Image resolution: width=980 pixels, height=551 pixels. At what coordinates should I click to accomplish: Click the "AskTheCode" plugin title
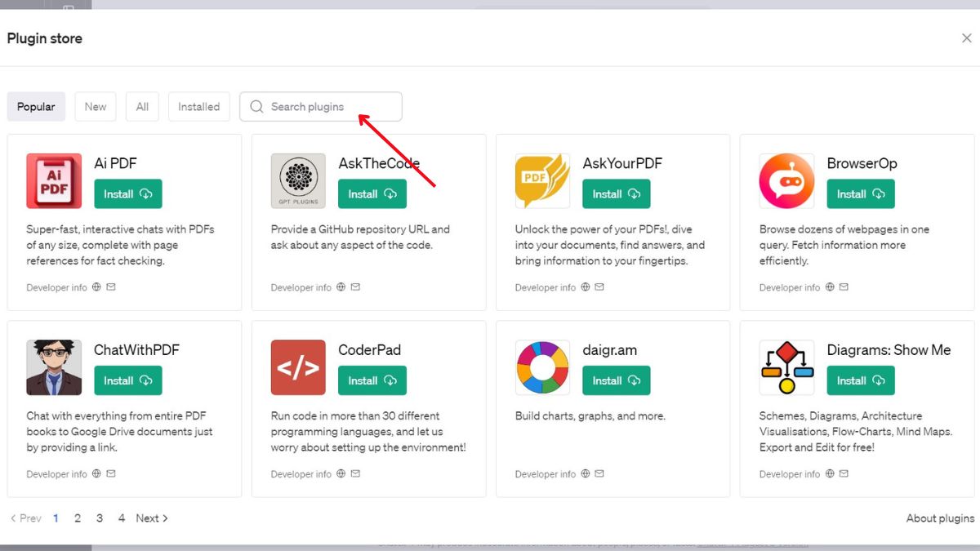coord(379,163)
